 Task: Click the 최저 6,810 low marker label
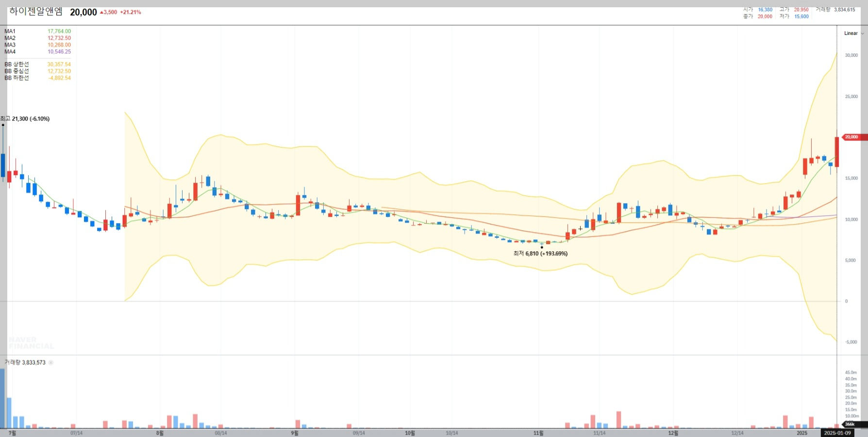coord(540,253)
